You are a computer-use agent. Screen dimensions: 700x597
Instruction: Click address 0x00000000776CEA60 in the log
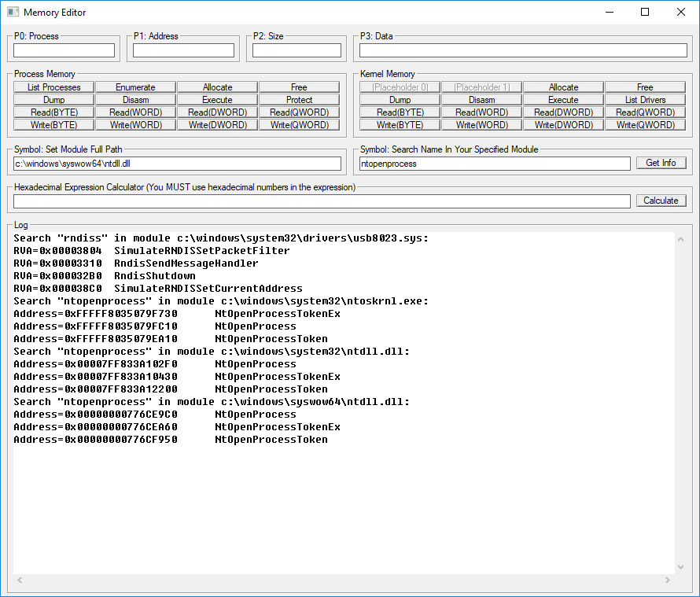click(x=121, y=427)
